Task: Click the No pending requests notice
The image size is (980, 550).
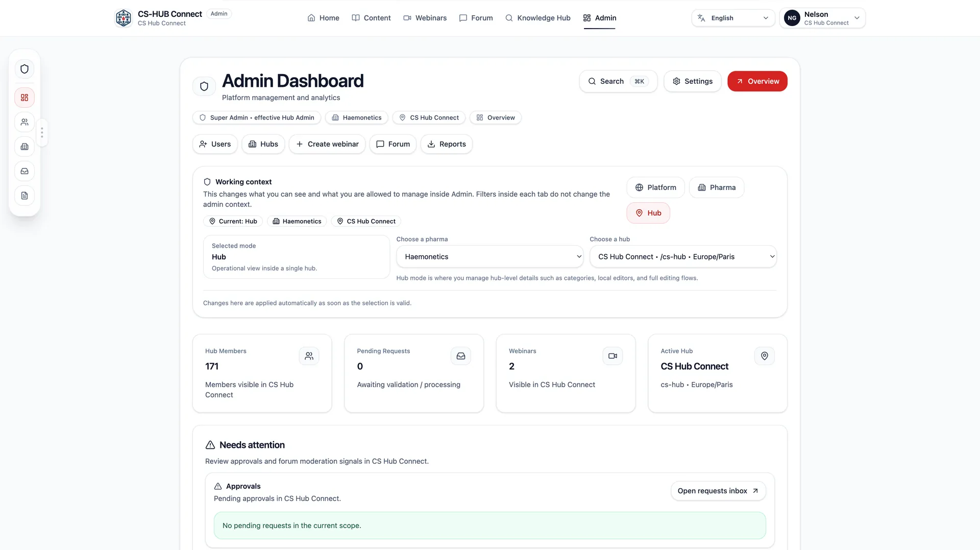Action: (489, 525)
